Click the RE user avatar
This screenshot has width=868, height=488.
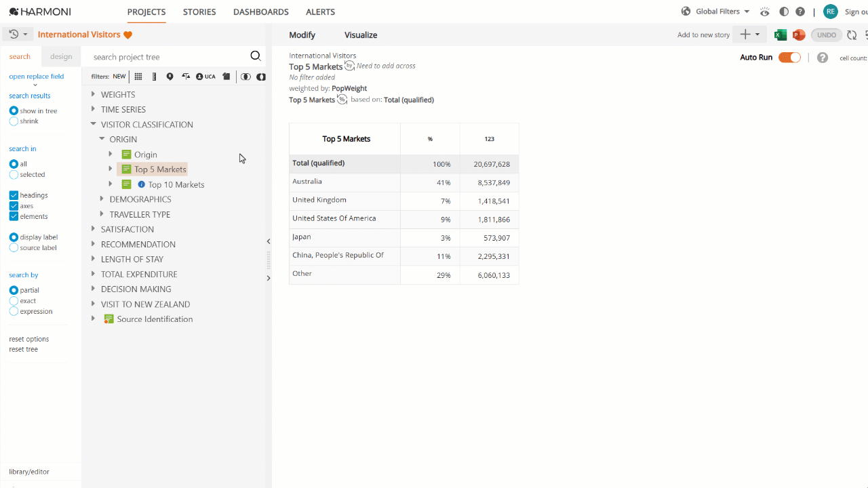pos(831,12)
